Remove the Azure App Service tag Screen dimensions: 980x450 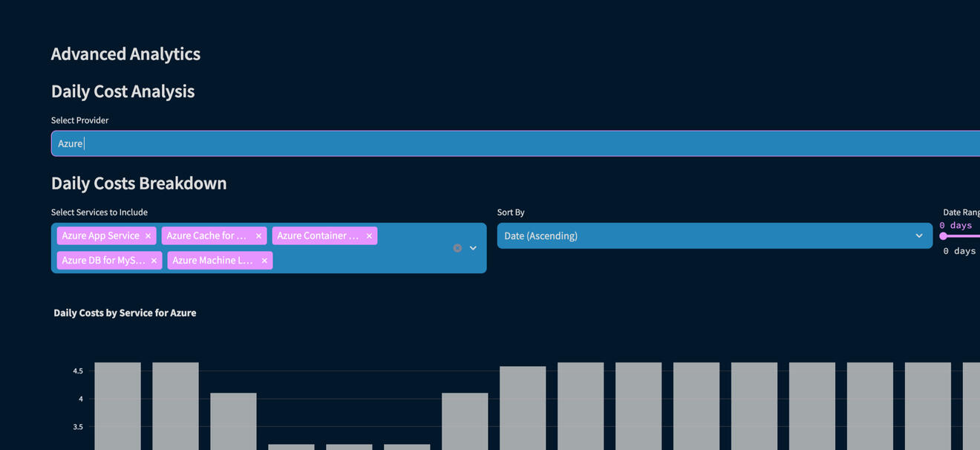148,236
